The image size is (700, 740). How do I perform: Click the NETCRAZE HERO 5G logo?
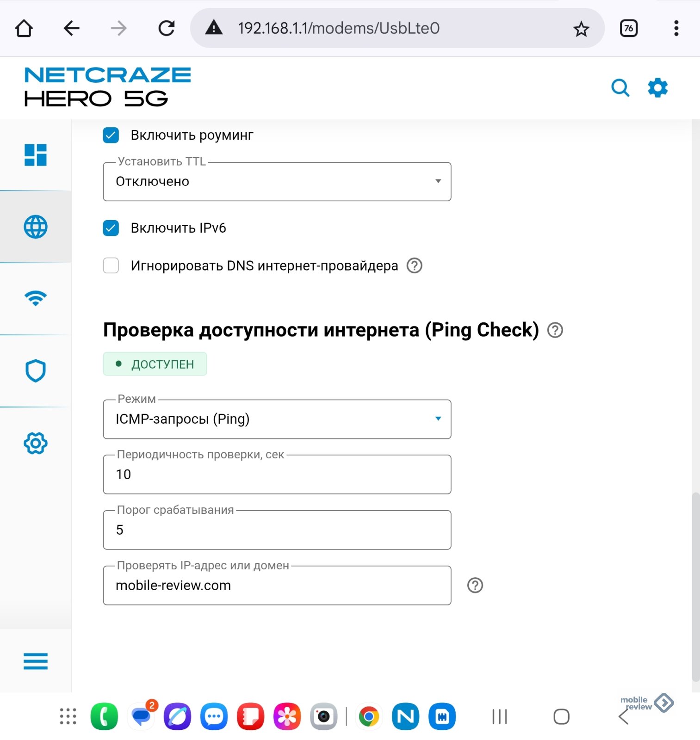(x=107, y=87)
